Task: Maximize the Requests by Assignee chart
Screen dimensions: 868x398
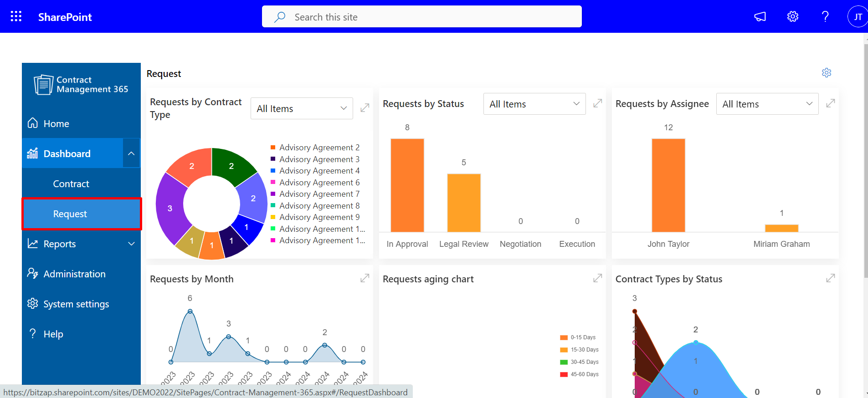Action: coord(831,103)
